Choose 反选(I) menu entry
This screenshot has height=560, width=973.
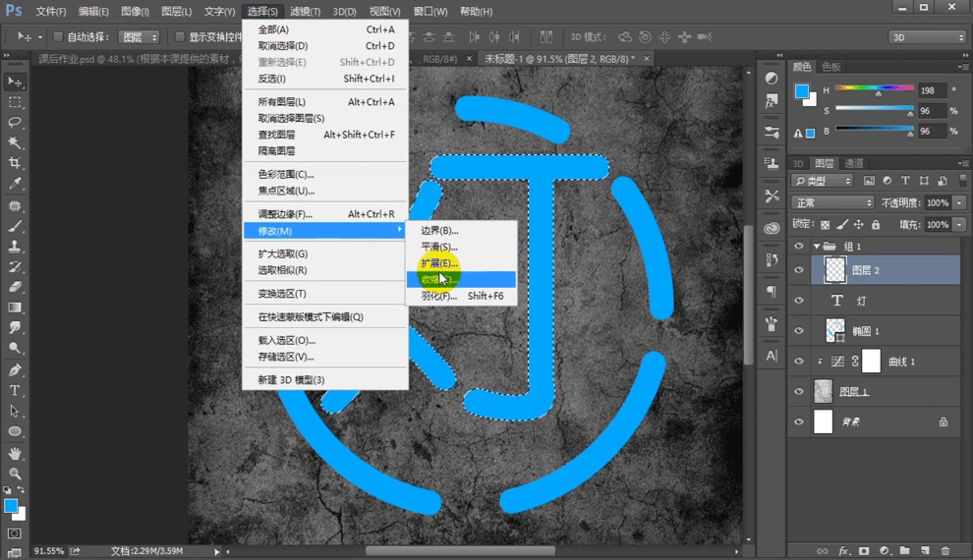point(325,79)
